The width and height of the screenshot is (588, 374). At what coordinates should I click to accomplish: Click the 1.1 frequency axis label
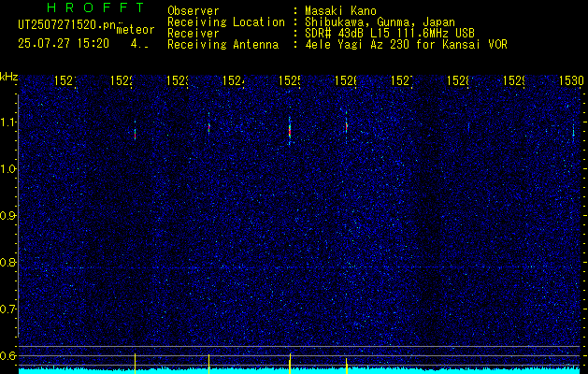[7, 122]
